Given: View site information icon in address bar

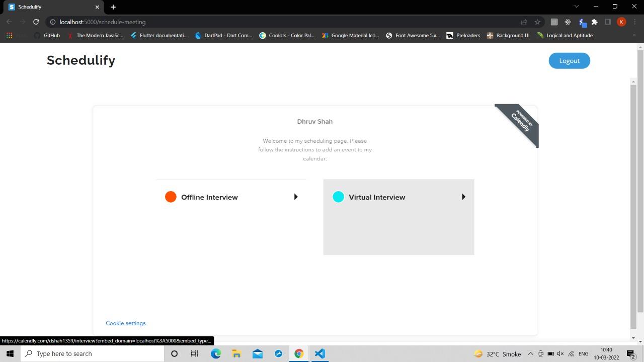Looking at the screenshot, I should [x=52, y=22].
